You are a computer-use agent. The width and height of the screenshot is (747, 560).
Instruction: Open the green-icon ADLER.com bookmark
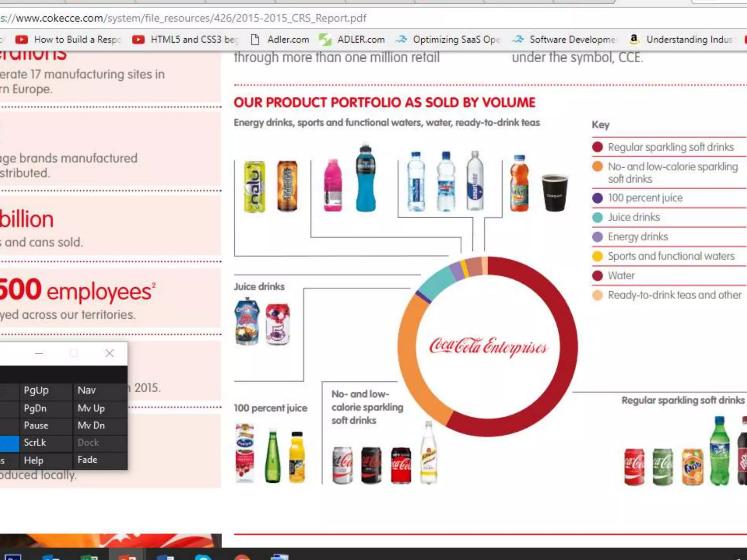(x=353, y=39)
